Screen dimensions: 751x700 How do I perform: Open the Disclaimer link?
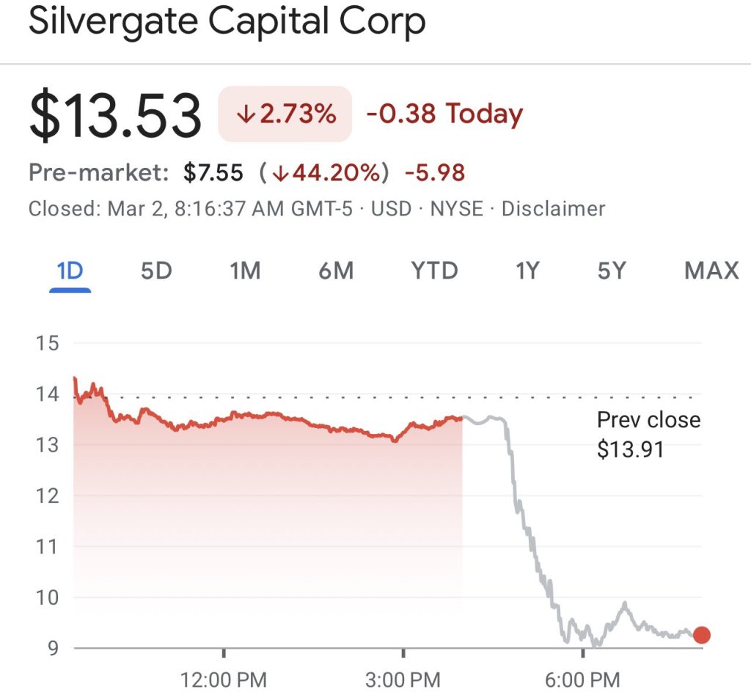553,208
